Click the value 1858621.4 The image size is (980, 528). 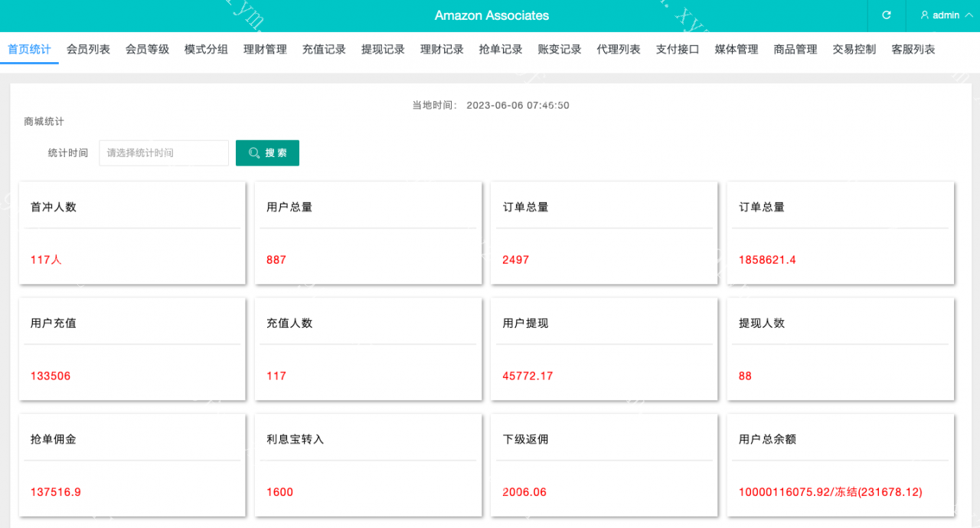tap(767, 260)
